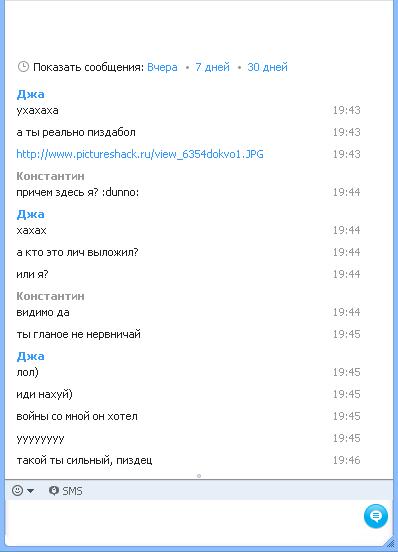The height and width of the screenshot is (552, 398).
Task: Show messages from last 7 дней
Action: click(x=213, y=67)
